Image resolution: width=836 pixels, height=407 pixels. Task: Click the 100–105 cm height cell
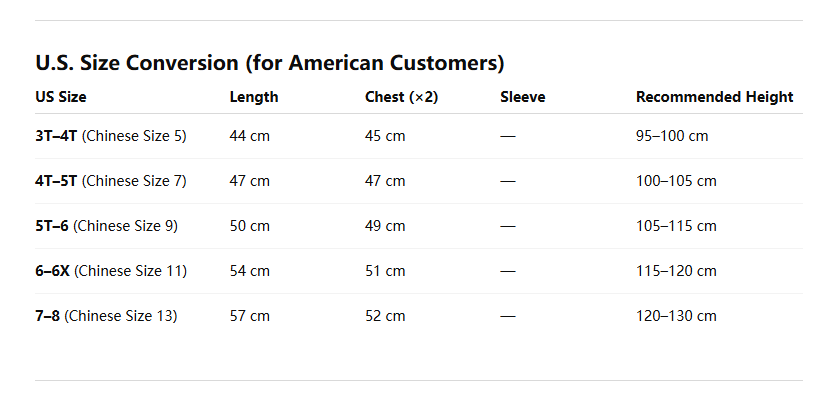point(676,181)
